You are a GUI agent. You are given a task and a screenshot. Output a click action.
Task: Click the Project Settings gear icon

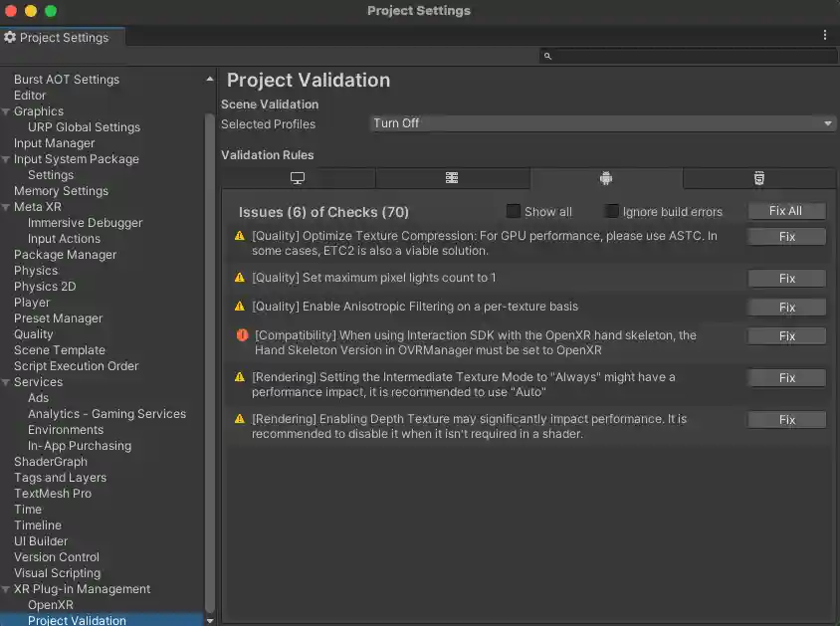tap(11, 37)
